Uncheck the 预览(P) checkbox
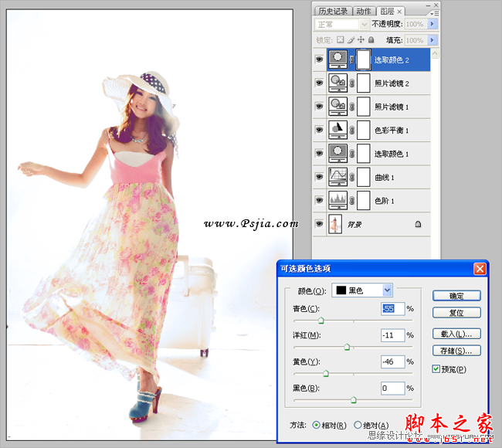This screenshot has width=502, height=448. (436, 369)
